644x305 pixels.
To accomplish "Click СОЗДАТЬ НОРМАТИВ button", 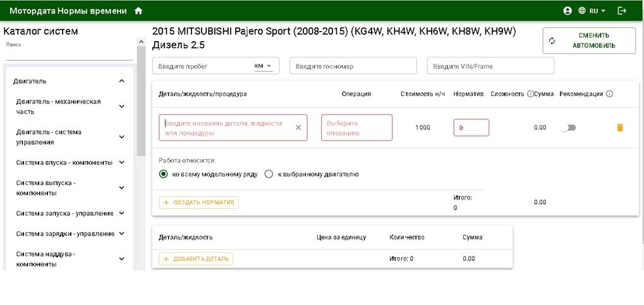I will [x=199, y=202].
